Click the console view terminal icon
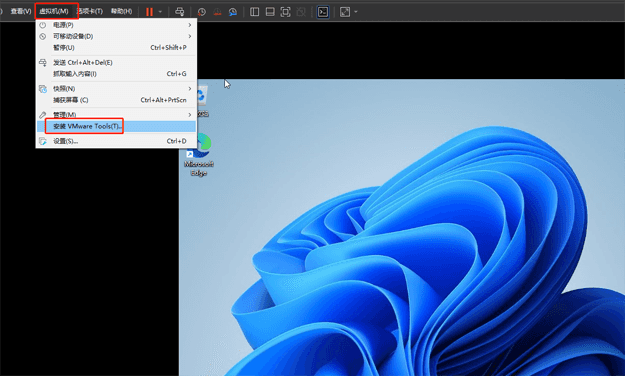 click(x=323, y=12)
